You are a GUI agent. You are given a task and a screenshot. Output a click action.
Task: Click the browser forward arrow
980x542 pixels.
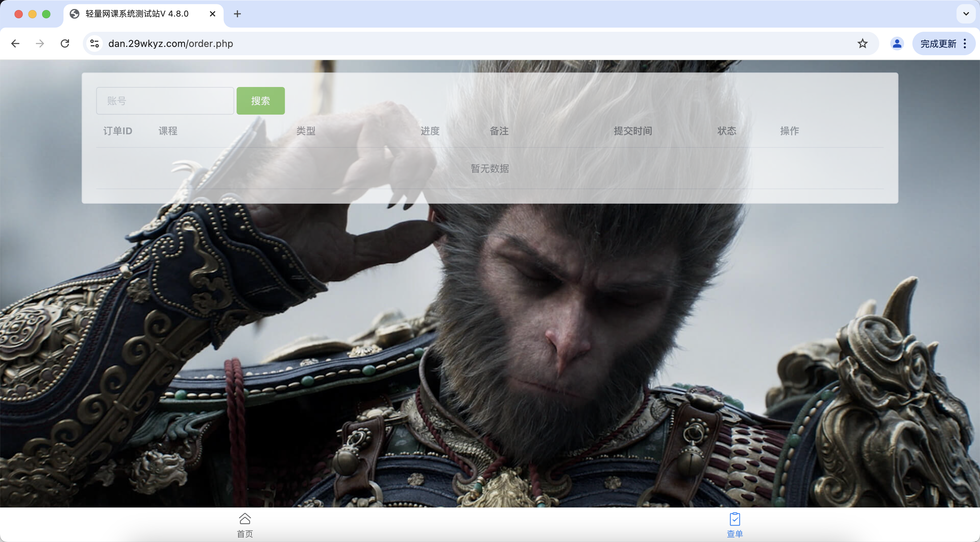coord(40,44)
